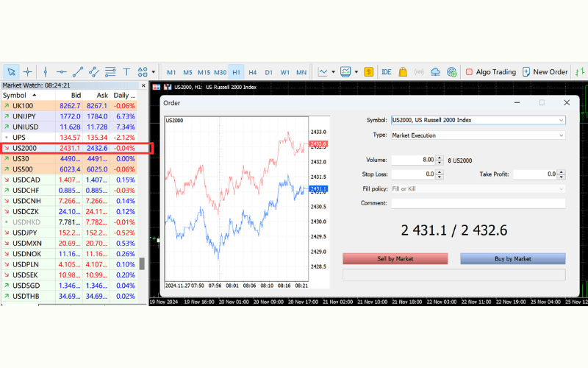
Task: Click Sell by Market button
Action: coord(395,259)
